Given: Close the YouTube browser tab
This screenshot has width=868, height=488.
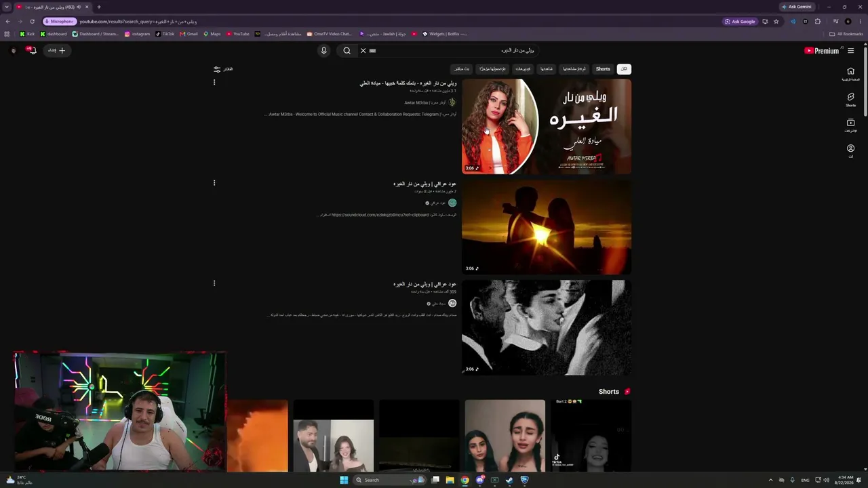Looking at the screenshot, I should tap(87, 7).
